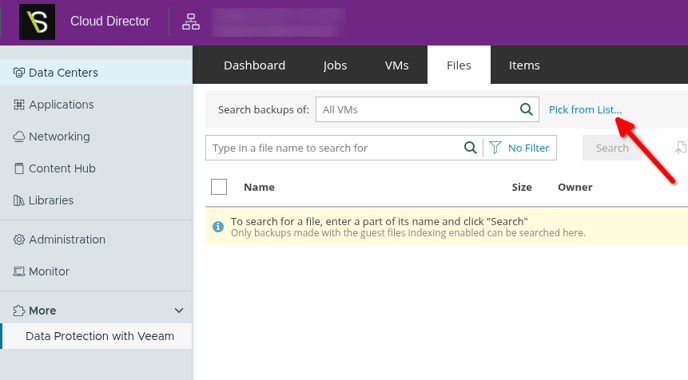Select the Networking cloud icon
Image resolution: width=688 pixels, height=380 pixels.
pyautogui.click(x=19, y=136)
